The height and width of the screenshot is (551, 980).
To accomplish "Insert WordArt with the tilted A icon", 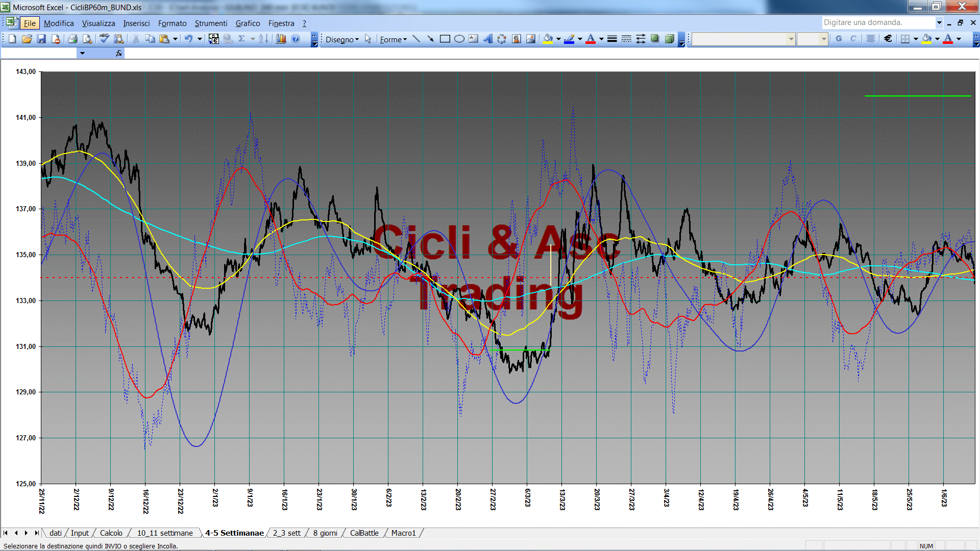I will click(487, 39).
